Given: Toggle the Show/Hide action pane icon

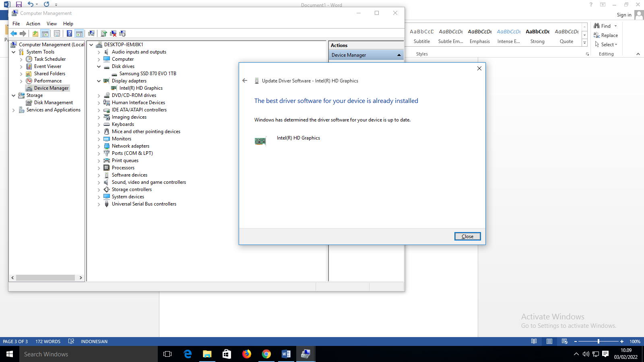Looking at the screenshot, I should point(79,33).
